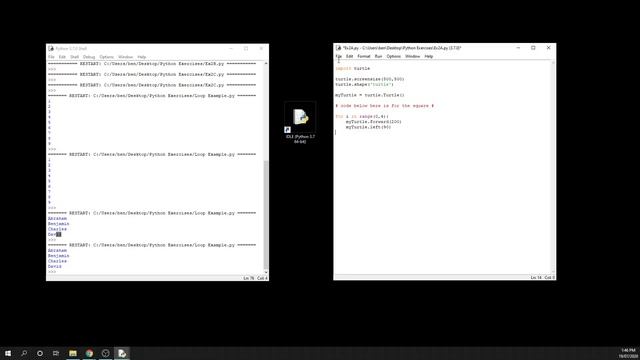Click the taskbar clock showing date and time

(629, 353)
